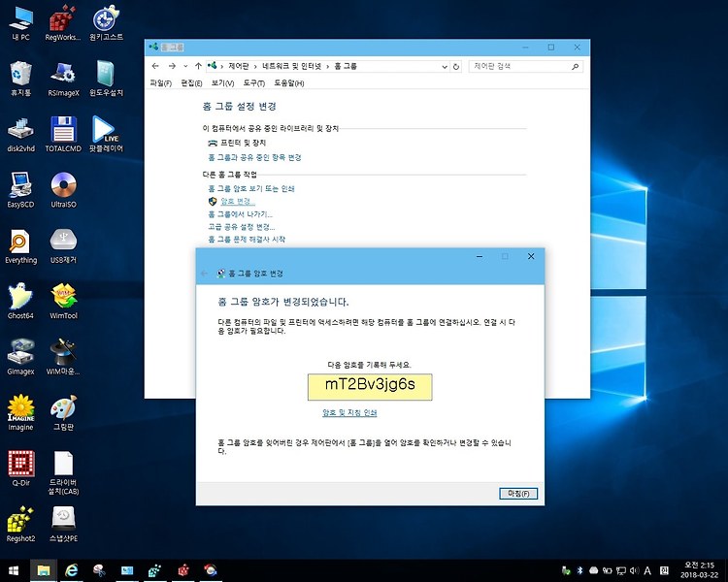728x582 pixels.
Task: Click 네트워크 및 인터넷 breadcrumb
Action: click(291, 66)
